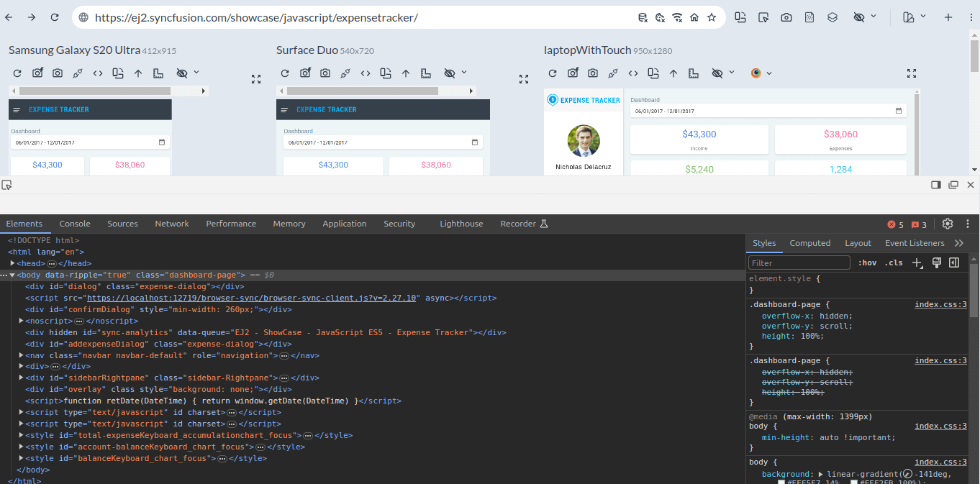
Task: Click the linear-gradient angle swatch in Styles
Action: pyautogui.click(x=907, y=474)
